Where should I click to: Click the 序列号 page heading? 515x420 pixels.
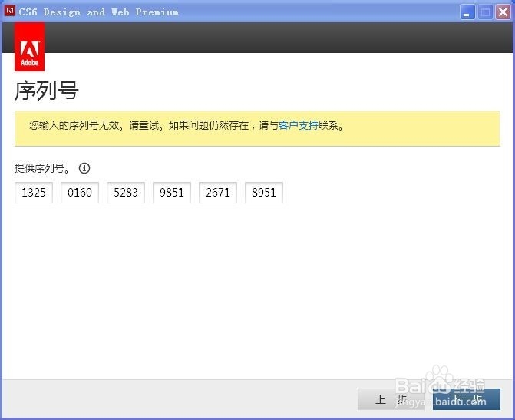47,91
